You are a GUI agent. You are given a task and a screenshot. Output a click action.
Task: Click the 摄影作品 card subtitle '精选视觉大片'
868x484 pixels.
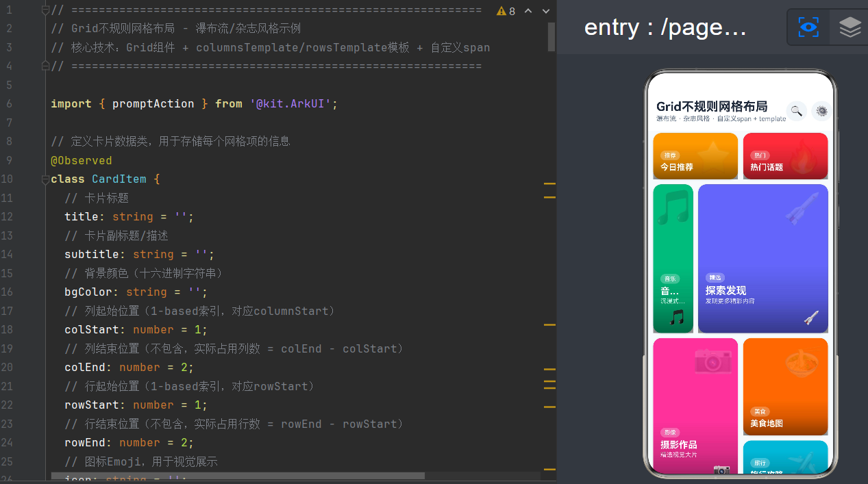(679, 455)
